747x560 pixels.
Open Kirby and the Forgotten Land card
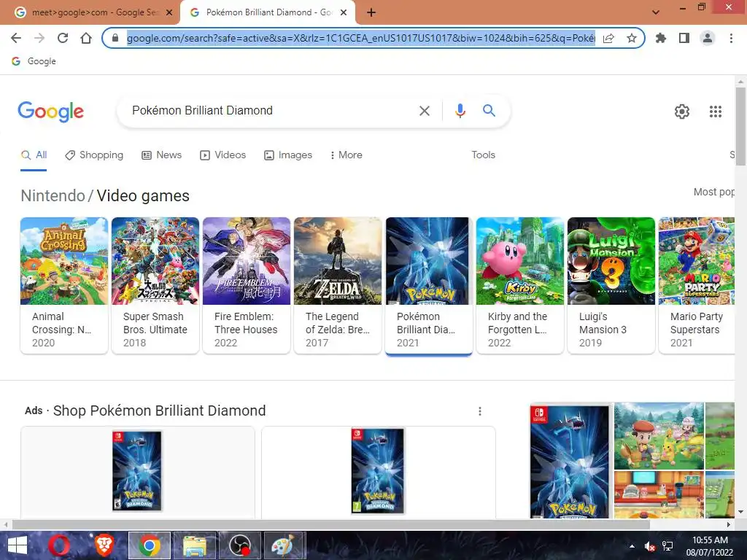click(520, 285)
